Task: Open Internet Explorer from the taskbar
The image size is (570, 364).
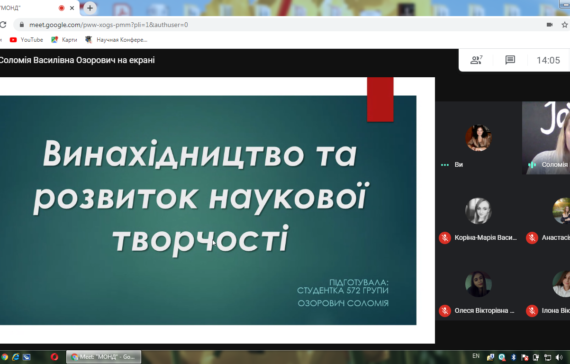Action: [x=15, y=357]
